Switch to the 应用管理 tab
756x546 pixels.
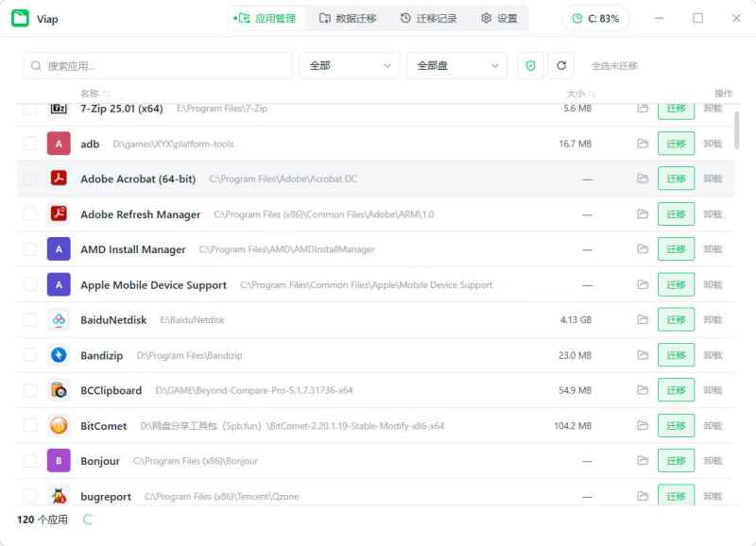click(266, 18)
